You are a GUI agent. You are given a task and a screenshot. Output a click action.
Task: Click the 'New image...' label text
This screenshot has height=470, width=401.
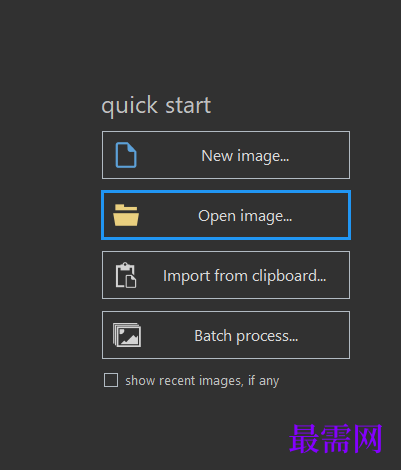(245, 156)
